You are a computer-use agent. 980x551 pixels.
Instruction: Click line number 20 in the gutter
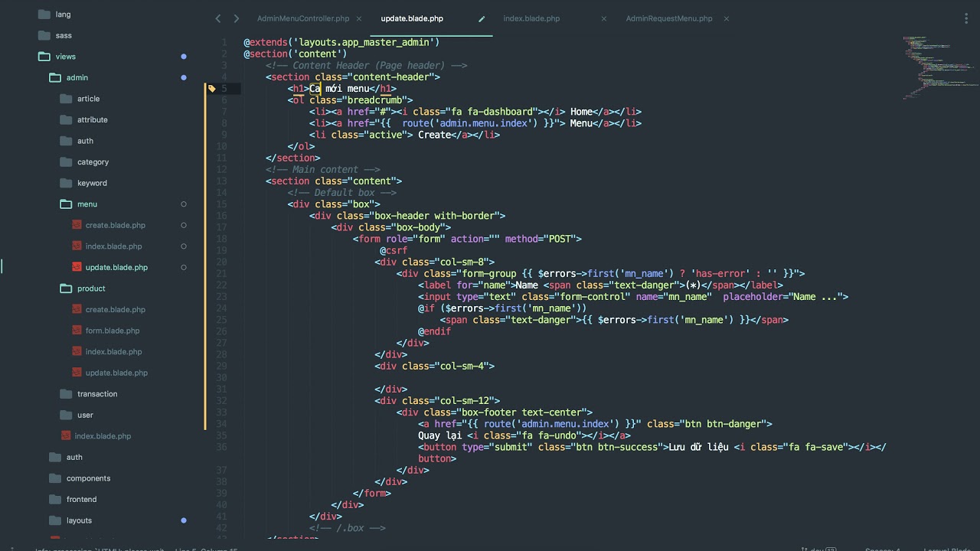221,262
